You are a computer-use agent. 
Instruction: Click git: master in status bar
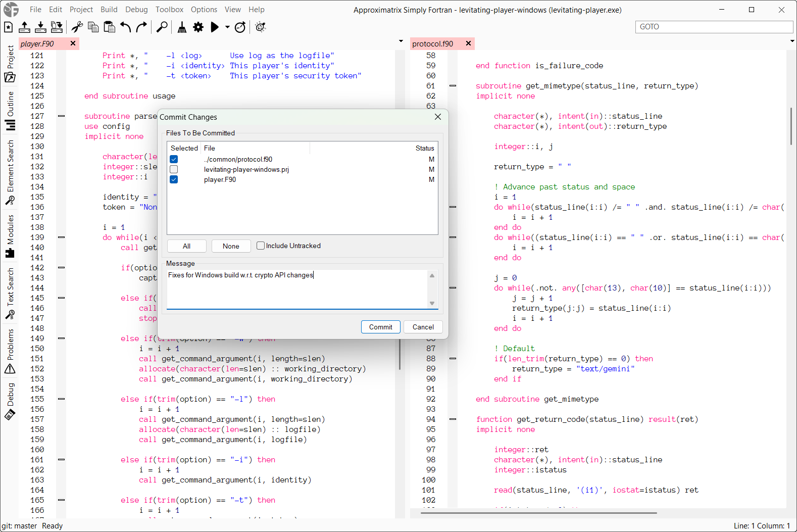[x=19, y=526]
